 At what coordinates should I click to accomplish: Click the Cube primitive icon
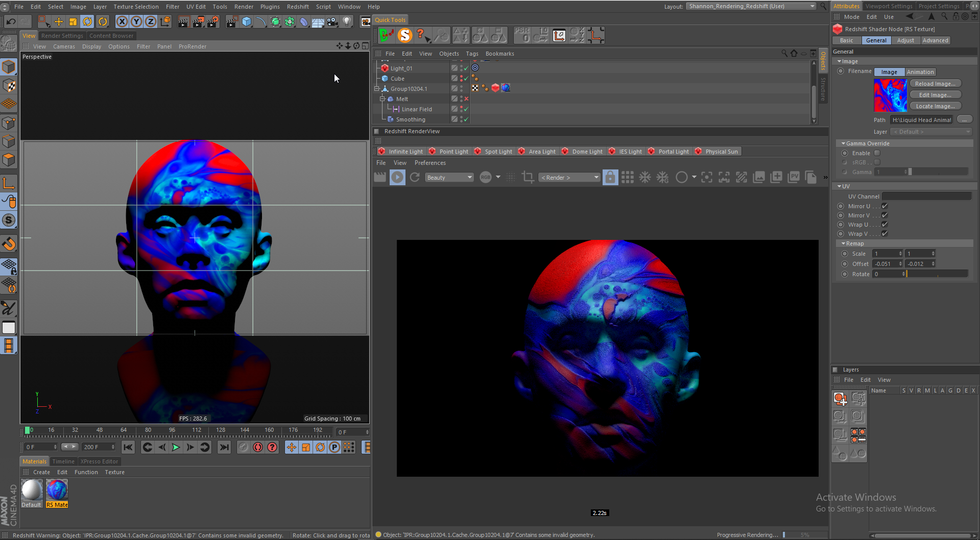pyautogui.click(x=247, y=21)
